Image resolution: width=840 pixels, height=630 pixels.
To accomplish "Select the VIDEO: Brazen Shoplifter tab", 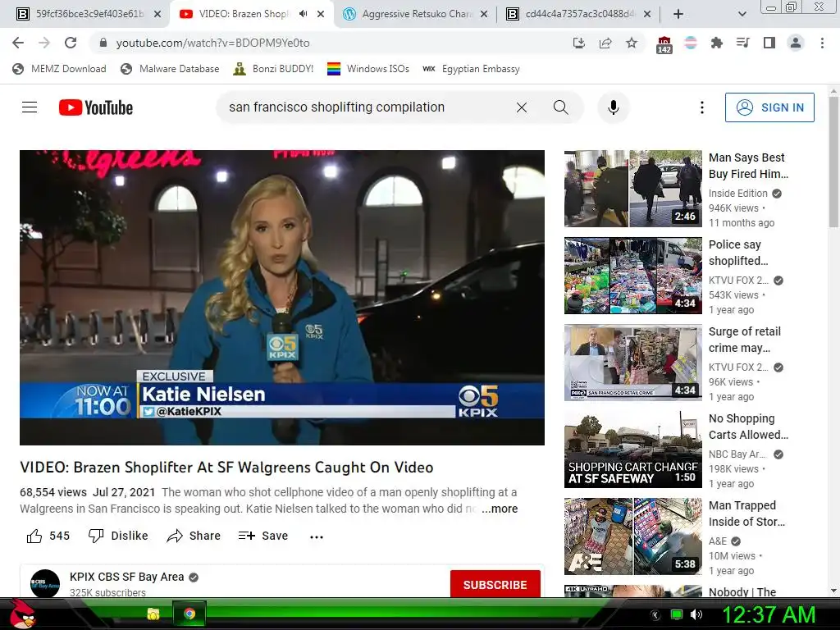I will (244, 14).
